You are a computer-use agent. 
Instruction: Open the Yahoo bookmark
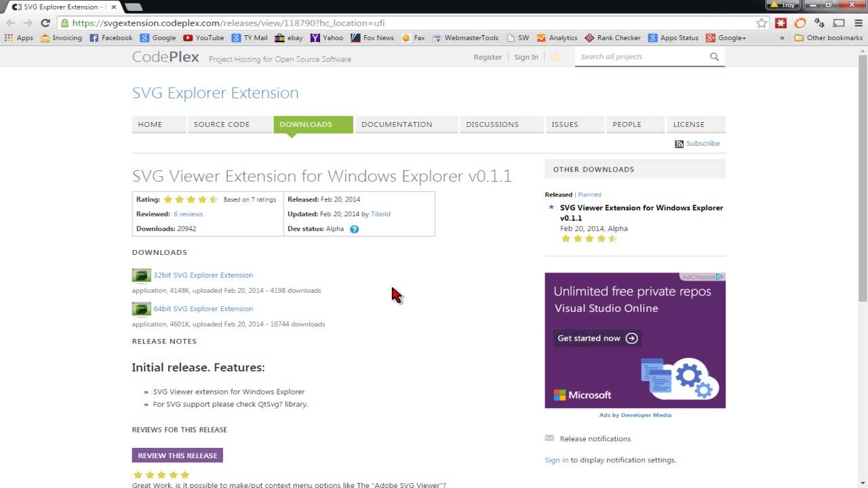(x=327, y=38)
